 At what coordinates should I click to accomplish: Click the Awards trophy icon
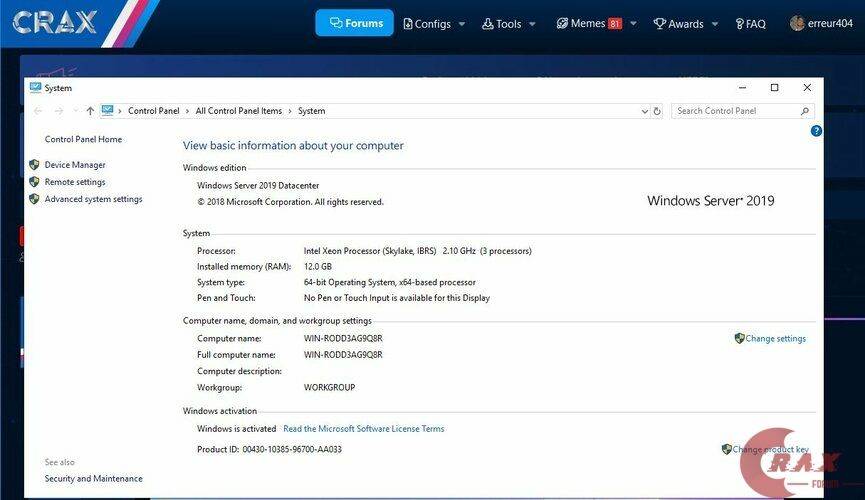click(659, 23)
